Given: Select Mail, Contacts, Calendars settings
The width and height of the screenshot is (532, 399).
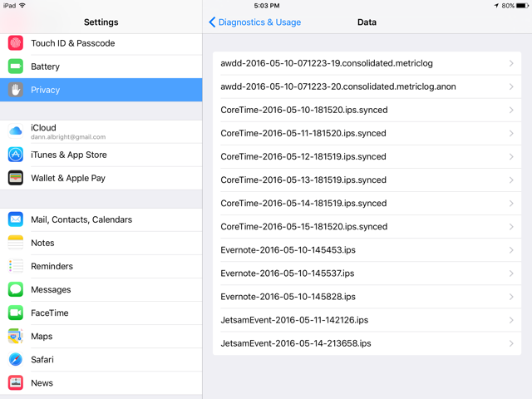Looking at the screenshot, I should pos(101,219).
